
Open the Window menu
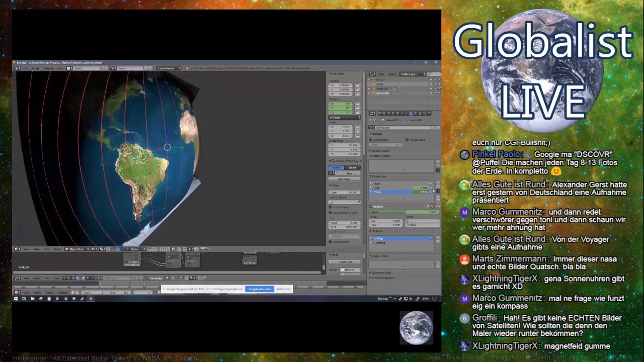(x=48, y=68)
